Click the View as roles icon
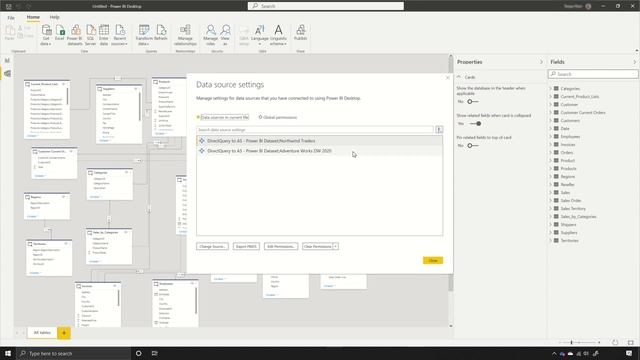Viewport: 640px width, 360px height. point(225,35)
